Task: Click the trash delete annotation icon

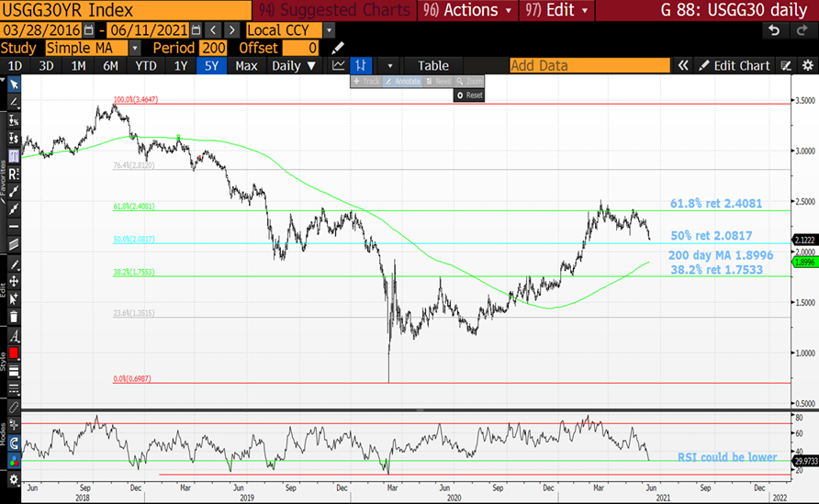Action: click(14, 317)
